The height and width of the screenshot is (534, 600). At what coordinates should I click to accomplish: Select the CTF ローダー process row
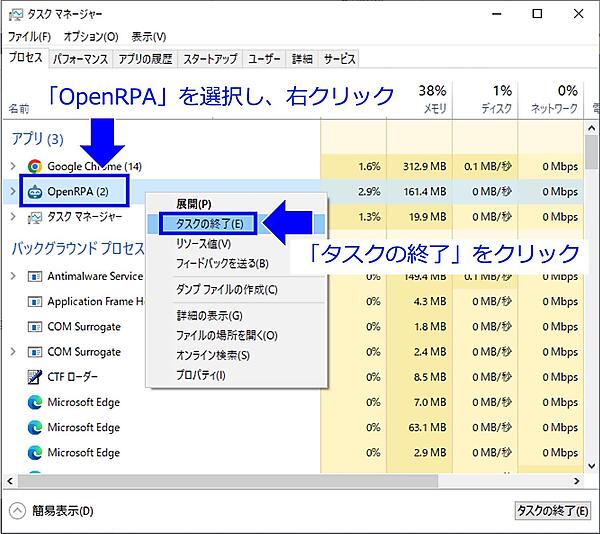293,377
